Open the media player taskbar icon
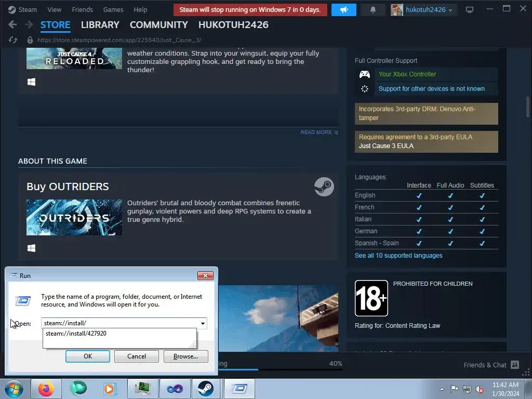The image size is (532, 399). (x=109, y=389)
